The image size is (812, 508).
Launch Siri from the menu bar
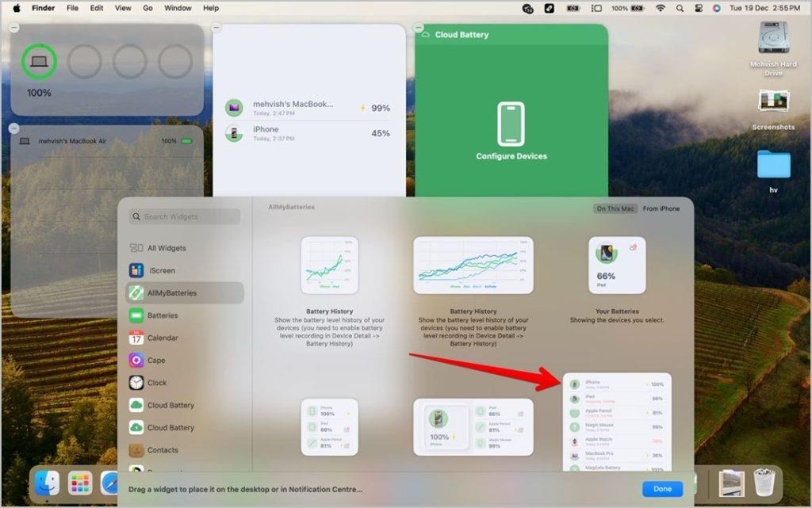pyautogui.click(x=717, y=8)
